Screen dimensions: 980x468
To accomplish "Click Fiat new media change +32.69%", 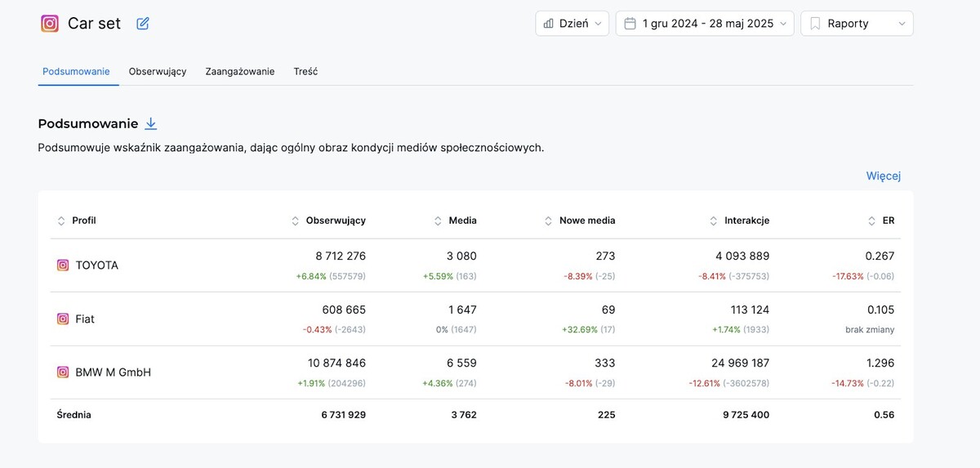I will (578, 330).
